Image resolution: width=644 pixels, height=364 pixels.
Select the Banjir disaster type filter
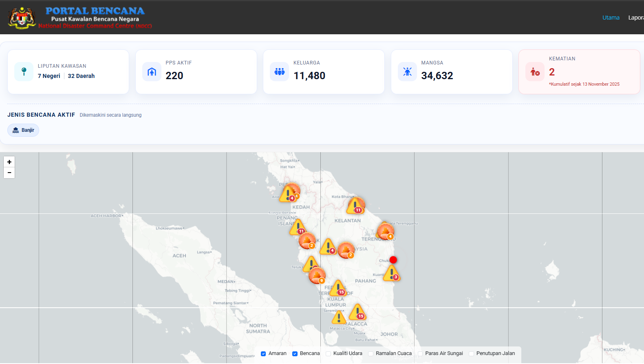[x=23, y=130]
